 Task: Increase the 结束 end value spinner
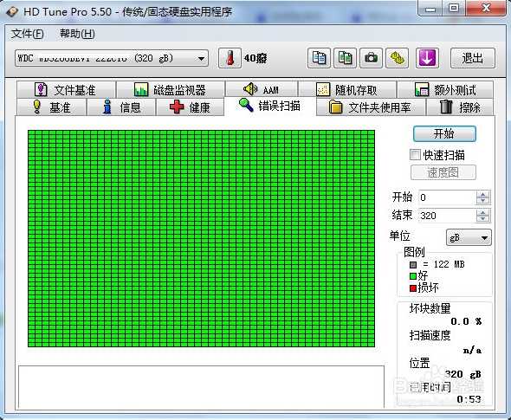click(x=482, y=212)
